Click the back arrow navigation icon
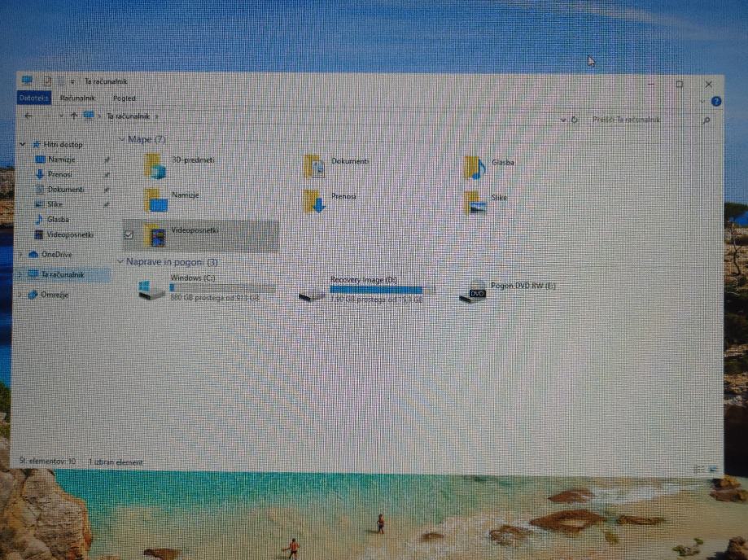The image size is (748, 560). coord(29,116)
